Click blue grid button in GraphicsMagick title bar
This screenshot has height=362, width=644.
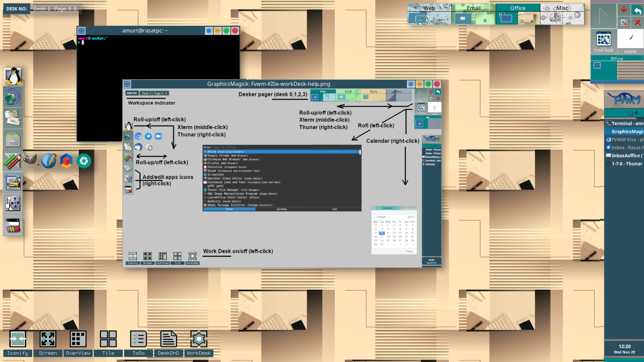pos(410,84)
